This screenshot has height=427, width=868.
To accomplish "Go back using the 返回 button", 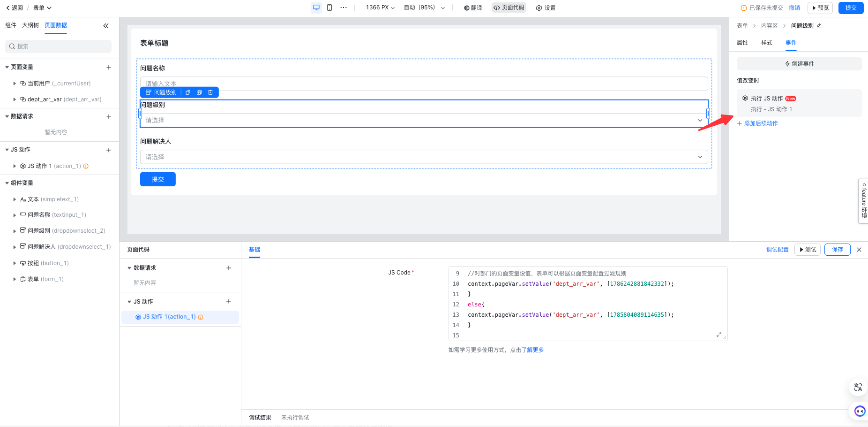I will (14, 8).
